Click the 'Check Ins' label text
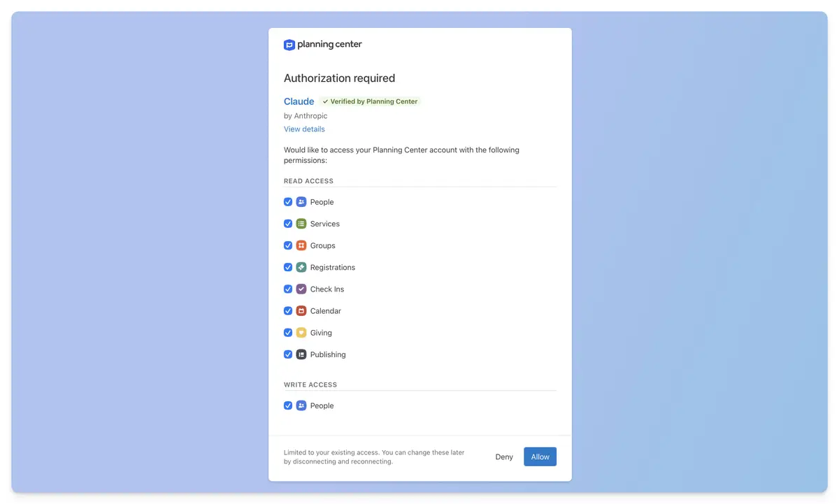 [327, 289]
